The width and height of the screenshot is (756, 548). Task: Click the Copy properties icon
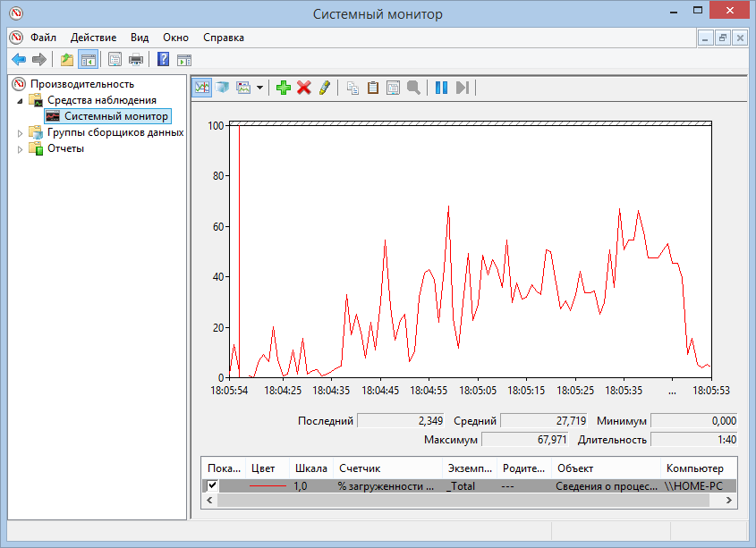click(x=353, y=88)
